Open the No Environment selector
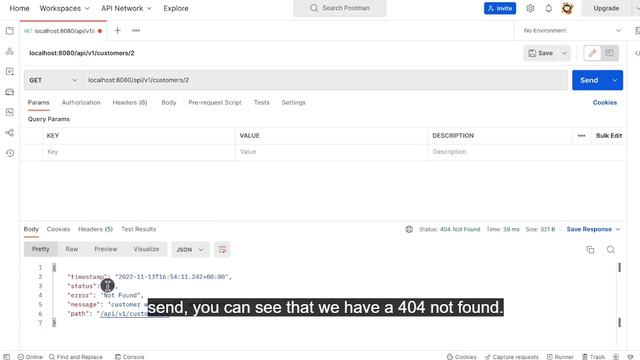 coord(571,31)
